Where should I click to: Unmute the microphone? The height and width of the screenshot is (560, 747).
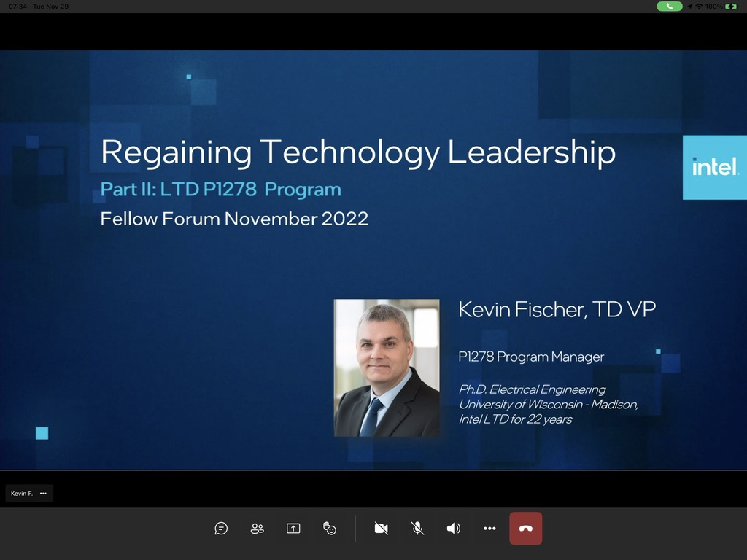click(x=417, y=529)
